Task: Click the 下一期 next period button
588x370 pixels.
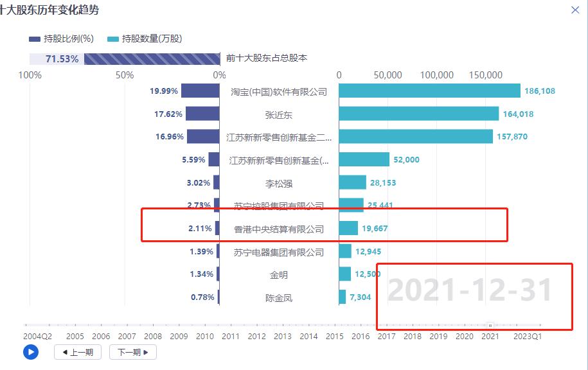Action: tap(132, 352)
